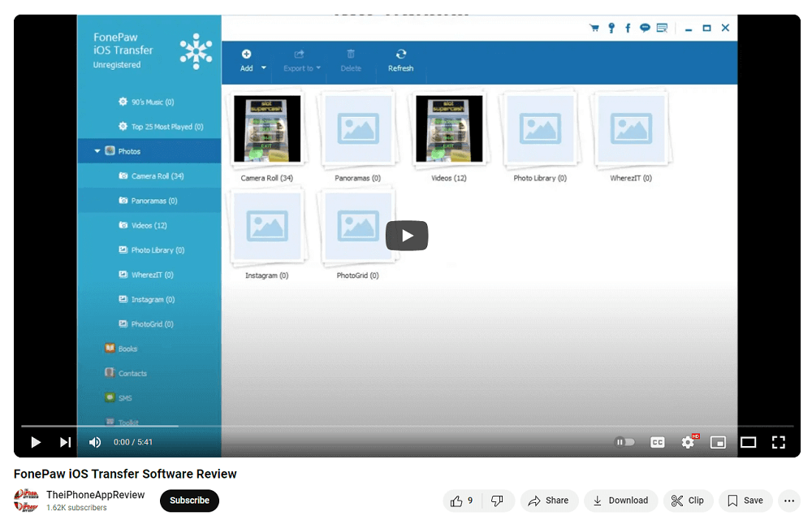Viewport: 812px width, 516px height.
Task: Open the Facebook icon in title bar
Action: click(x=628, y=28)
